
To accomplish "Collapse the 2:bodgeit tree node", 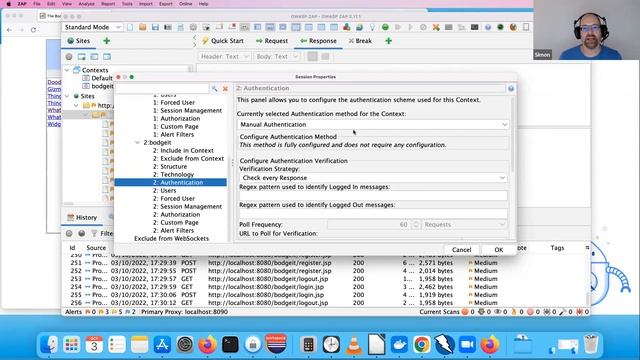I will (x=138, y=142).
